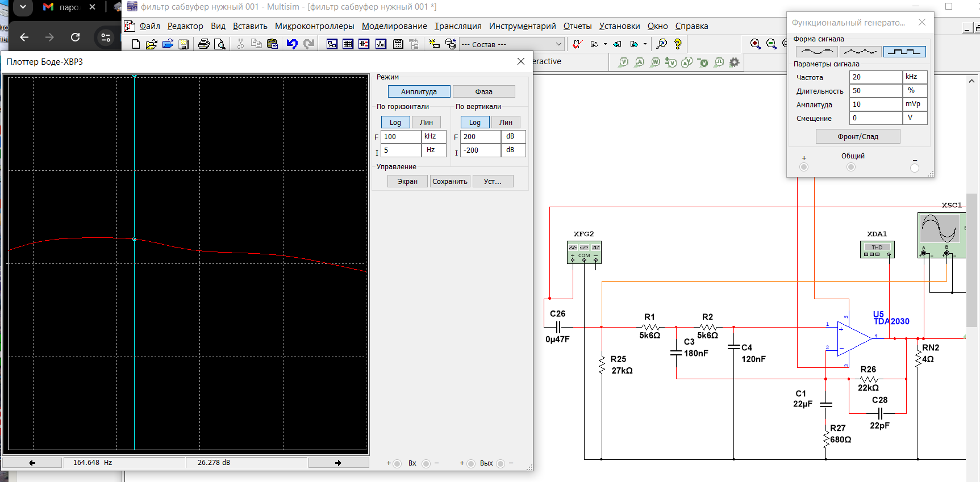Choose the square wave signal shape
Image resolution: width=980 pixels, height=482 pixels.
904,52
